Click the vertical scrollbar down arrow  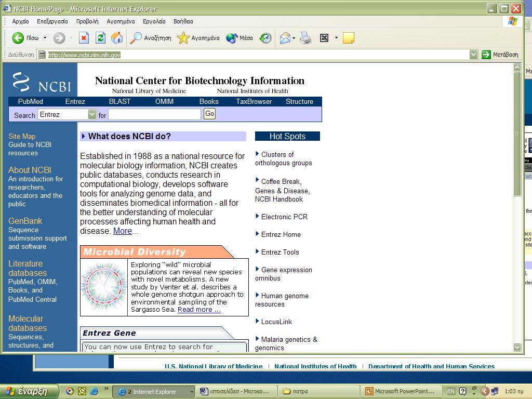(517, 347)
